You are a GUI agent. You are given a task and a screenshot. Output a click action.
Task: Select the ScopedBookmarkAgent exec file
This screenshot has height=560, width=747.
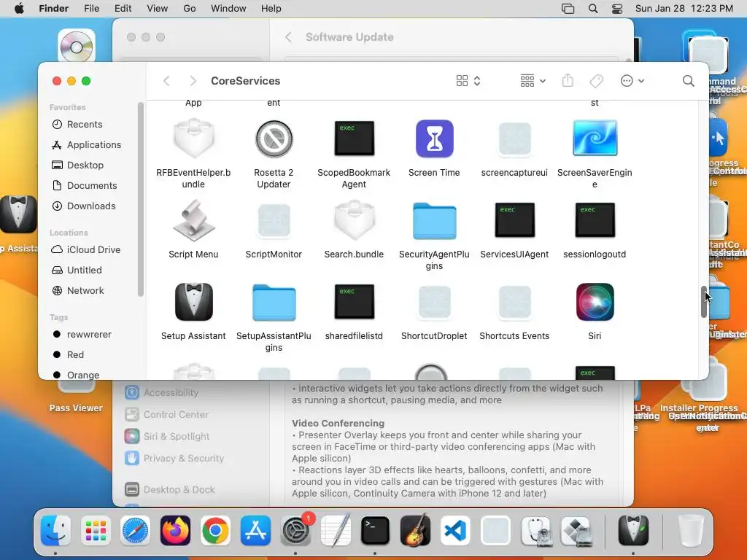pyautogui.click(x=354, y=139)
